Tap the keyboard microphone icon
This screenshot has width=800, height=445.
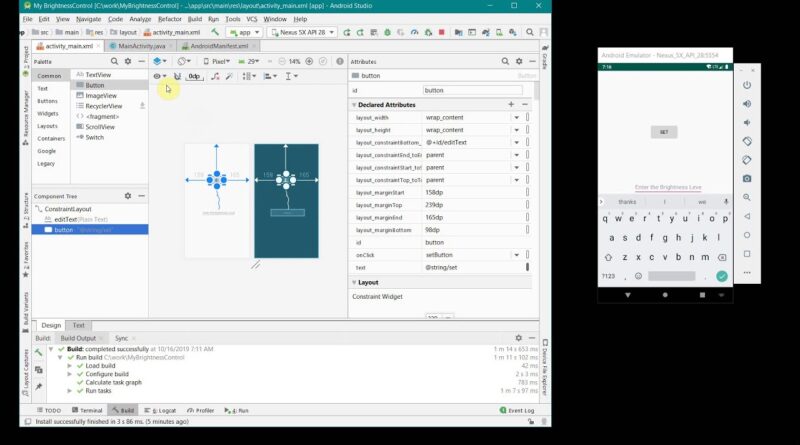tap(726, 202)
